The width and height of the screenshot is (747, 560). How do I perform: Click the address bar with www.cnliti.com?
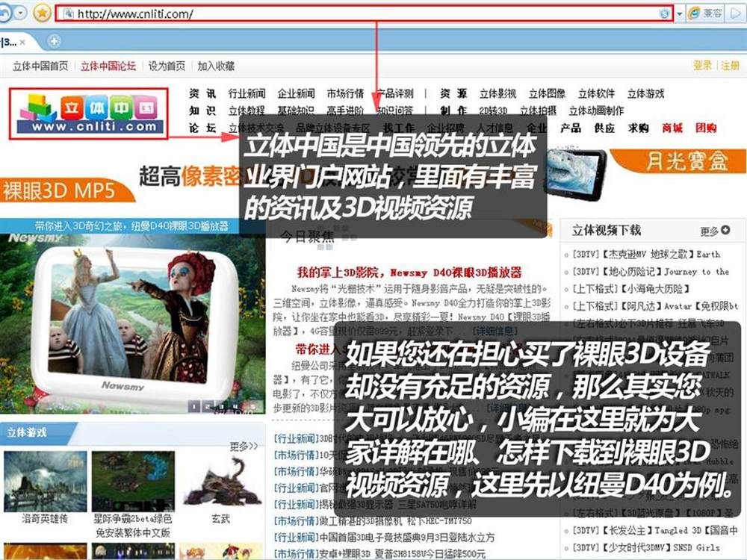(364, 13)
